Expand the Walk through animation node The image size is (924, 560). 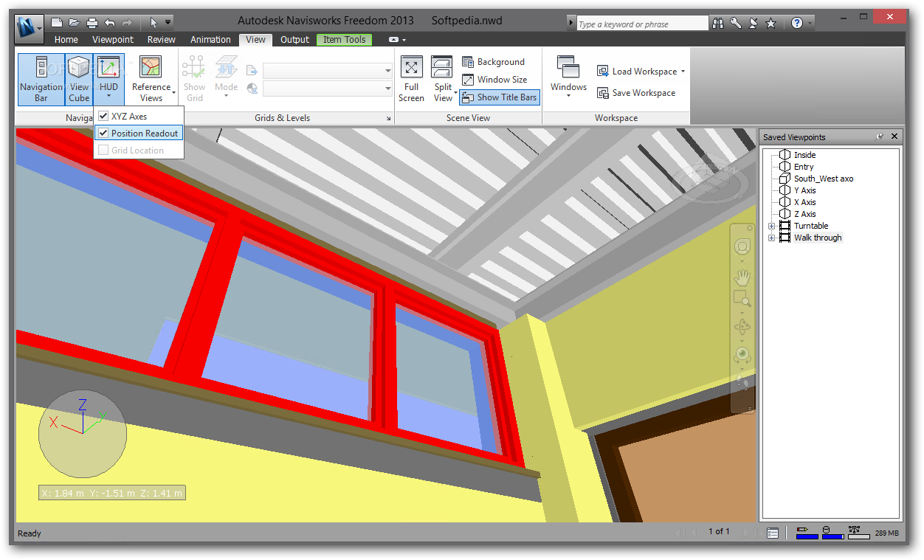pos(772,238)
